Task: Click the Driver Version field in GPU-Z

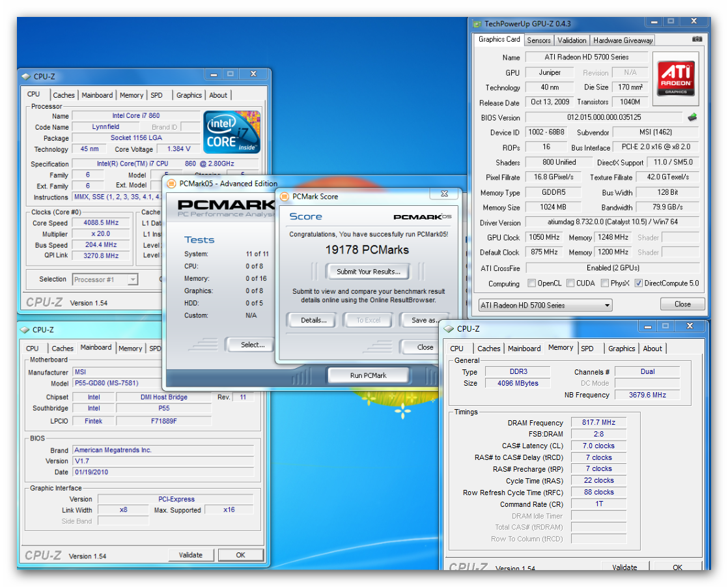Action: tap(612, 222)
